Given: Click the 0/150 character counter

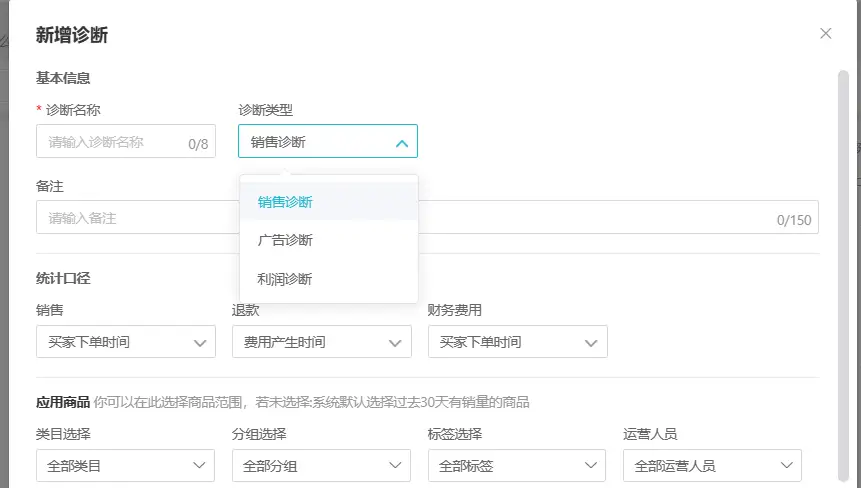Looking at the screenshot, I should coord(794,220).
